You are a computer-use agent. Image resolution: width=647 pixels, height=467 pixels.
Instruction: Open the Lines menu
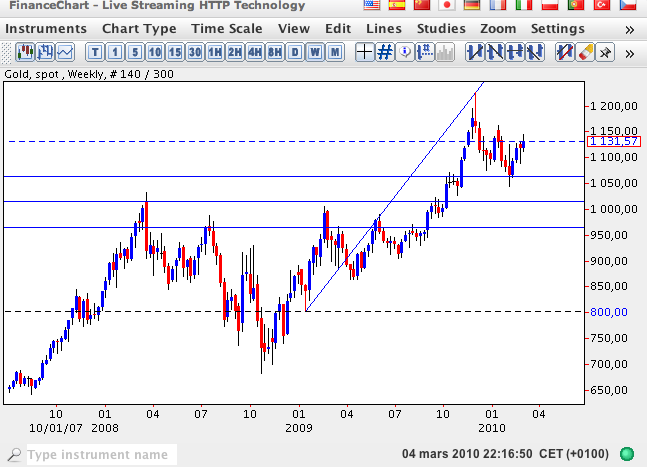click(x=386, y=29)
